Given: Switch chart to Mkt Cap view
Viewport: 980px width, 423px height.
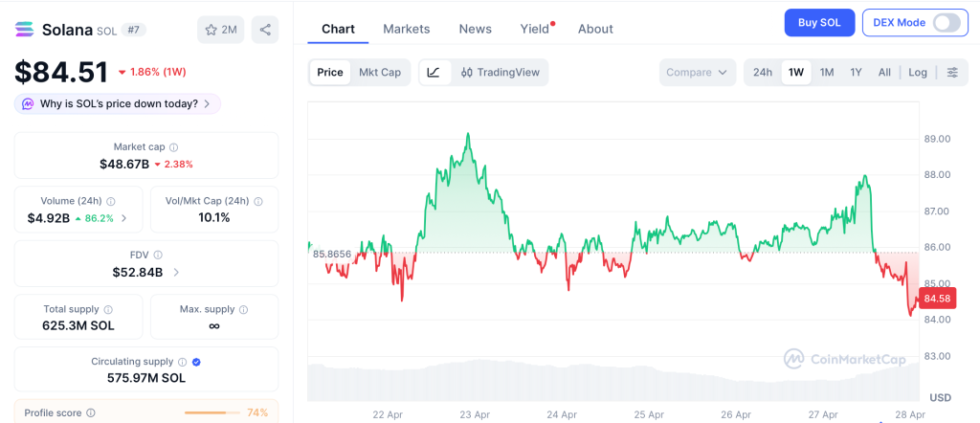Looking at the screenshot, I should pyautogui.click(x=380, y=72).
